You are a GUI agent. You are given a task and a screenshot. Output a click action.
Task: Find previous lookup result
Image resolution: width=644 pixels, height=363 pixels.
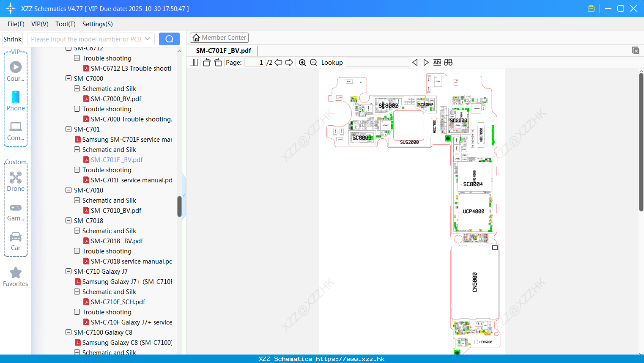point(415,63)
